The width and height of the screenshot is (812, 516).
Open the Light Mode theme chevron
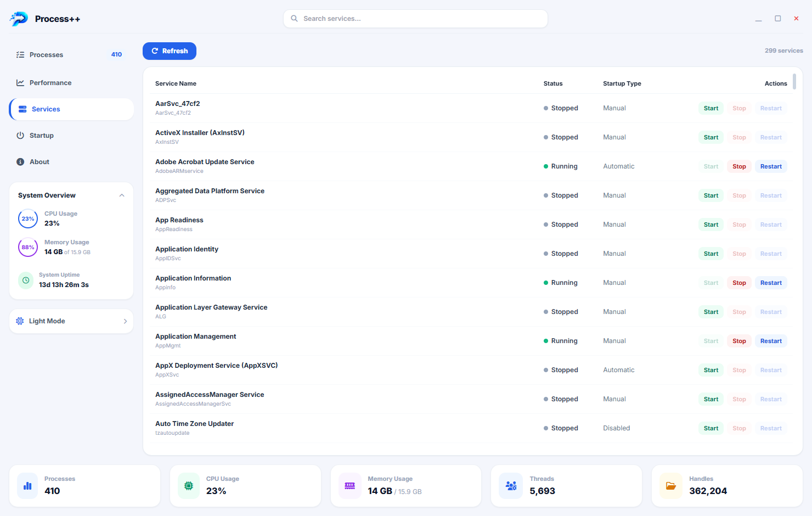[x=125, y=321]
